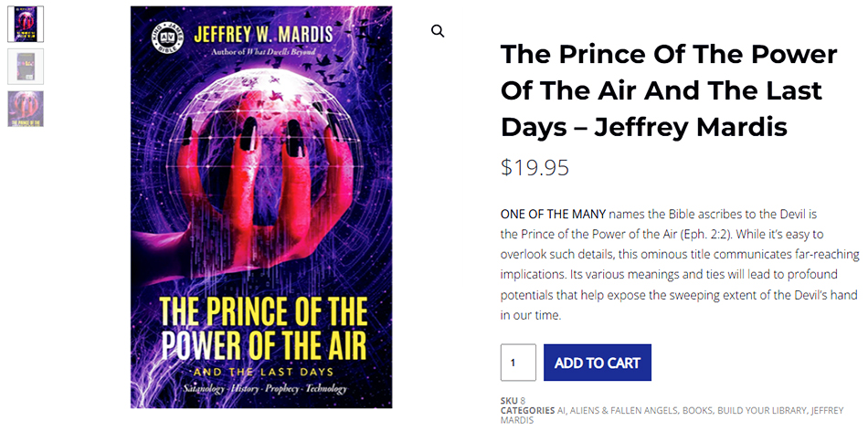Go to the Build Your Library category

(761, 411)
